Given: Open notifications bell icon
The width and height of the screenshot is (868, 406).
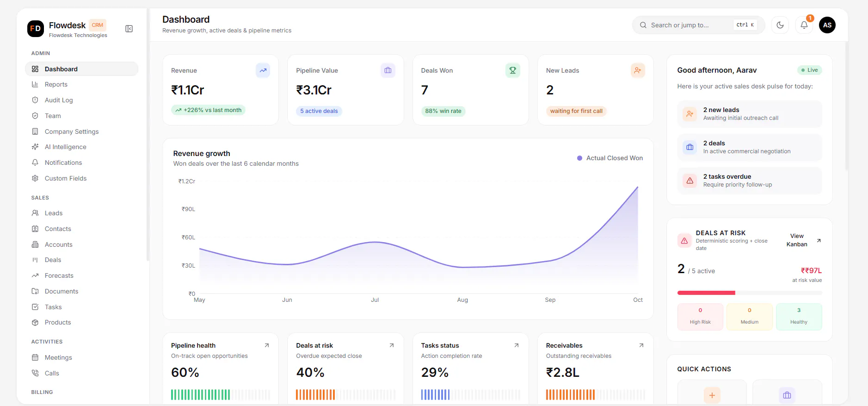Looking at the screenshot, I should click(x=804, y=25).
